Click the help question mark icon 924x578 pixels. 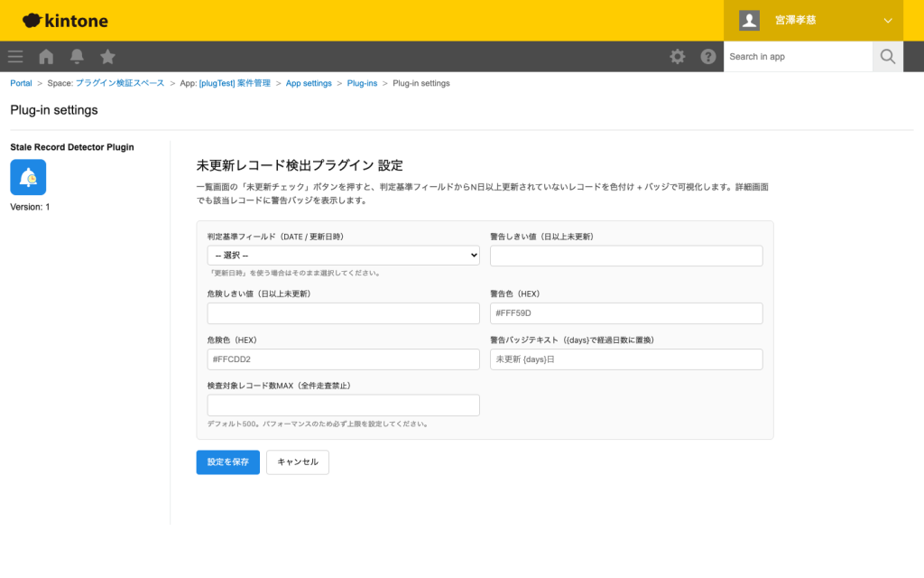[708, 56]
